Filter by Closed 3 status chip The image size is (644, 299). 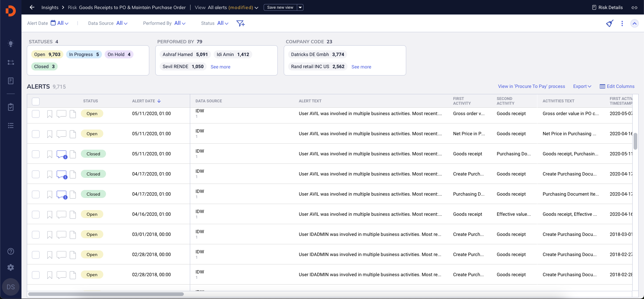(x=44, y=66)
